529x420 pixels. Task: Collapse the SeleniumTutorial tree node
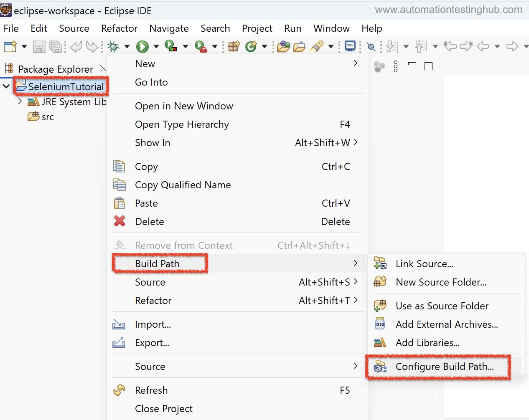coord(6,86)
